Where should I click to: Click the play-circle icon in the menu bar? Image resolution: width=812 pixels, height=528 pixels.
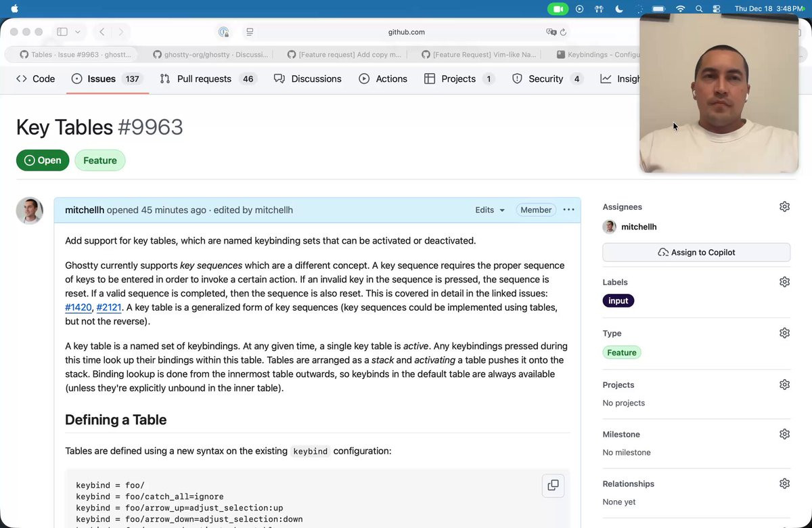point(579,9)
